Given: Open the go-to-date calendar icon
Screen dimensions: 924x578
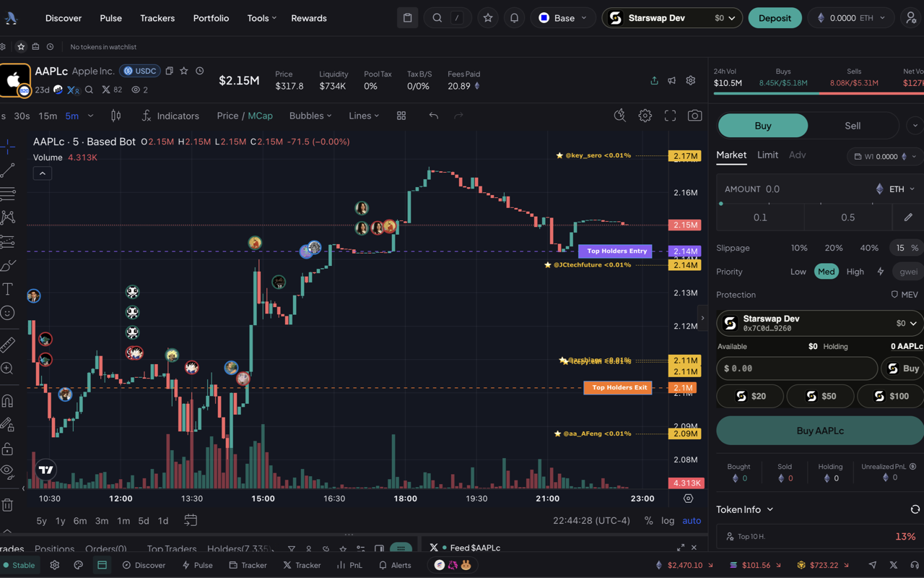Looking at the screenshot, I should click(x=191, y=520).
